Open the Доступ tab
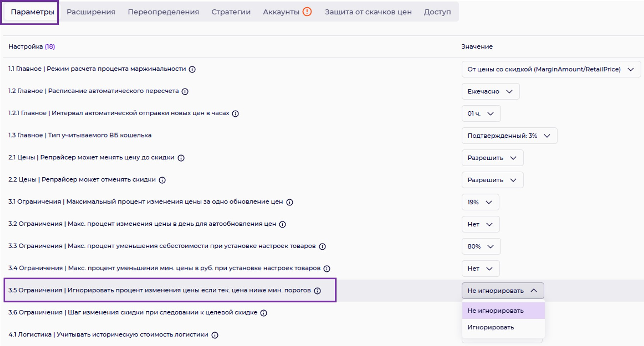Image resolution: width=644 pixels, height=346 pixels. click(x=437, y=12)
